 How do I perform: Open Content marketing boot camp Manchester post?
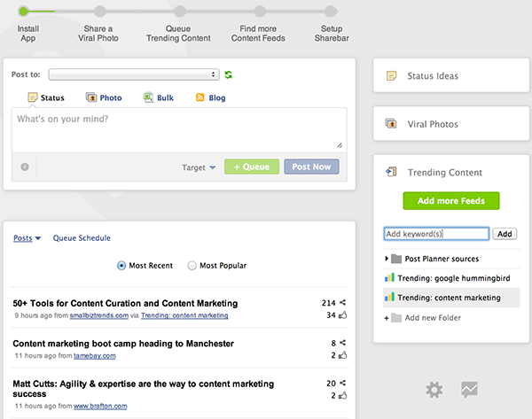point(123,344)
